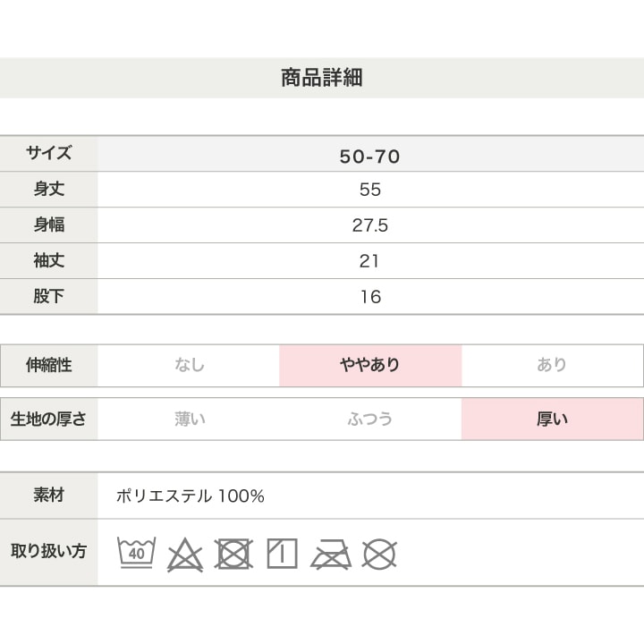Viewport: 644px width, 644px height.
Task: Click the 袖丈 value 21
Action: [370, 261]
